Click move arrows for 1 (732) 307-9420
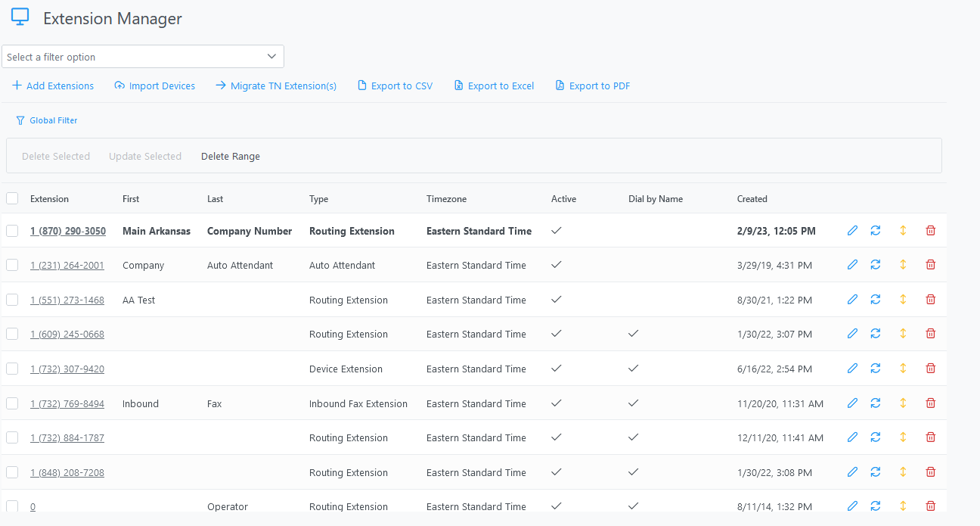Viewport: 980px width, 526px height. click(x=903, y=369)
